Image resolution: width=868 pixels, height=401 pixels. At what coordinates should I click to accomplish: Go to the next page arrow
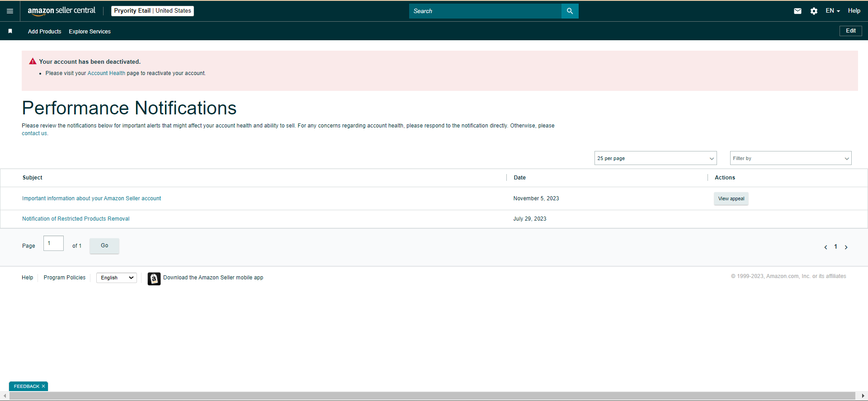[x=846, y=247]
